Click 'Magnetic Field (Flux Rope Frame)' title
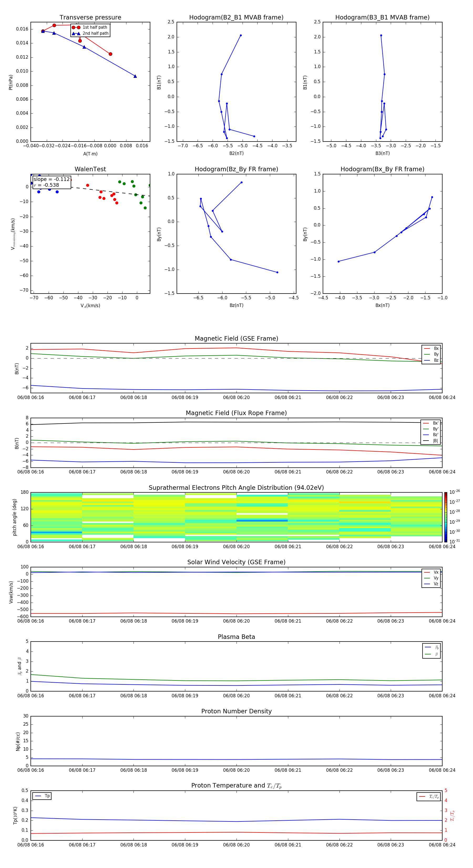The image size is (473, 868). click(236, 413)
